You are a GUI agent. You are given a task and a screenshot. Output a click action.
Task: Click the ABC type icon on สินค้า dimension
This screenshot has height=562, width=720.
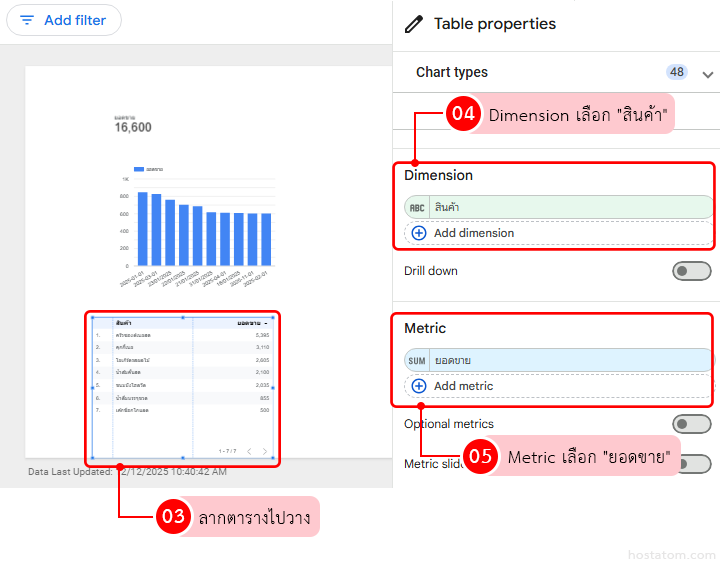(x=417, y=207)
